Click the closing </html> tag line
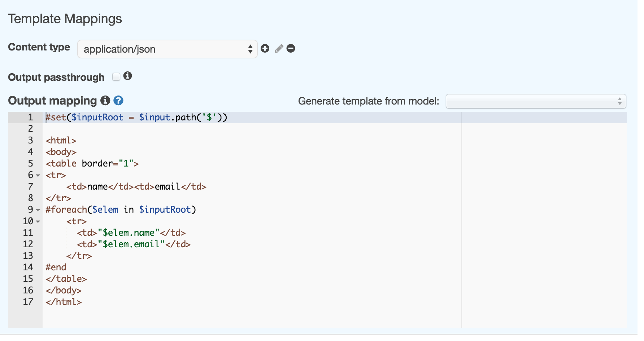The height and width of the screenshot is (341, 644). point(64,302)
